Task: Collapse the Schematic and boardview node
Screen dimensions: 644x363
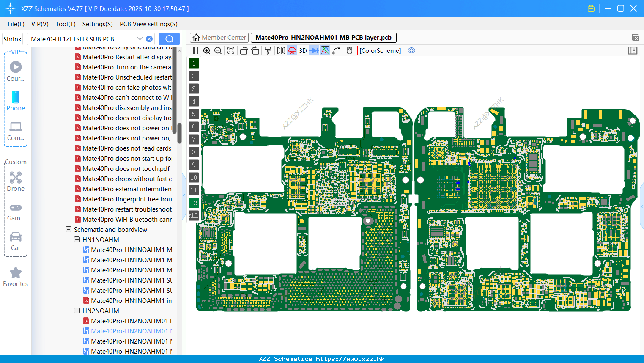Action: click(x=69, y=230)
